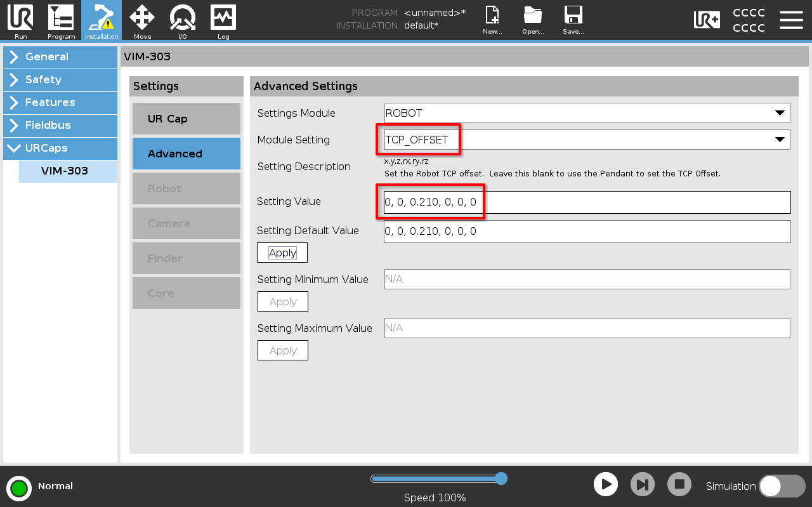Open the Installation tab icon
812x507 pixels.
coord(101,20)
